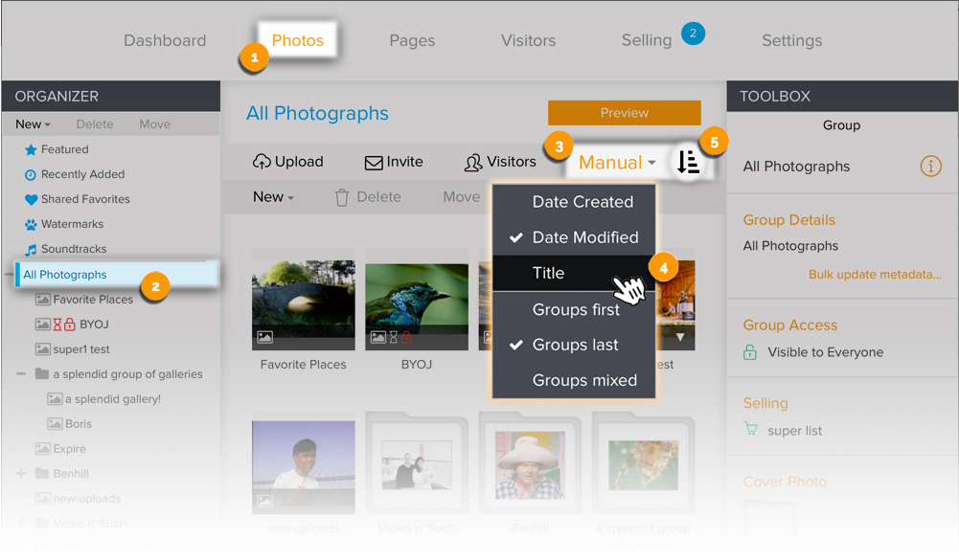Open the Dashboard tab

(165, 40)
